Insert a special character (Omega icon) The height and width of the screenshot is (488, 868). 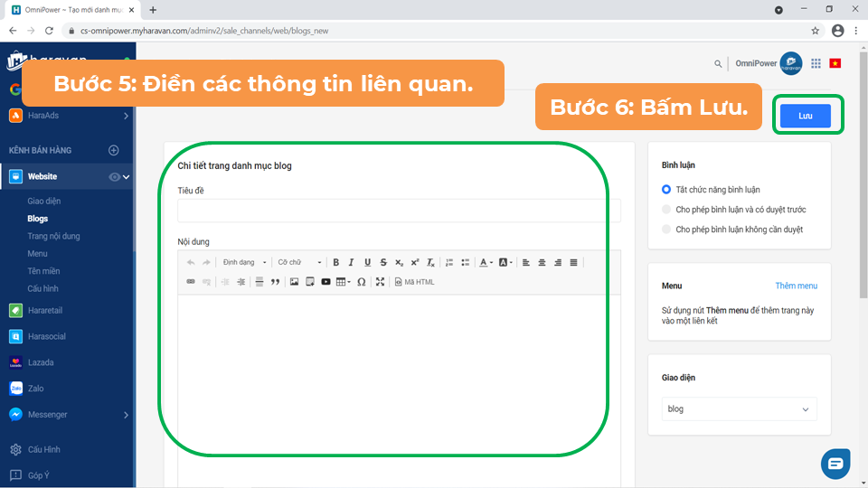pyautogui.click(x=362, y=282)
